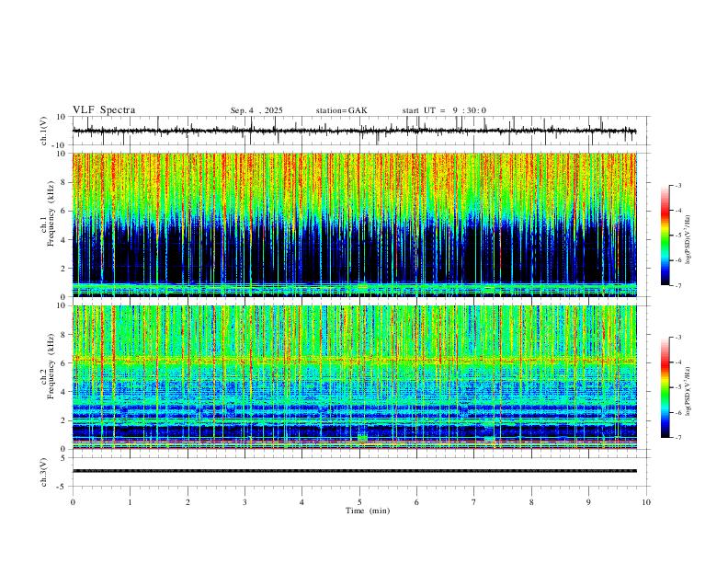Click tick label "10" on the time axis
The image size is (728, 563).
pos(646,502)
